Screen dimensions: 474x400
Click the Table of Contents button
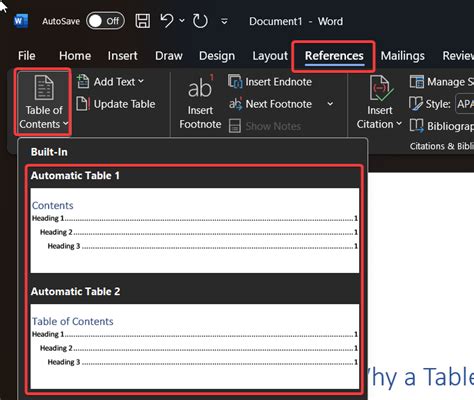[43, 102]
